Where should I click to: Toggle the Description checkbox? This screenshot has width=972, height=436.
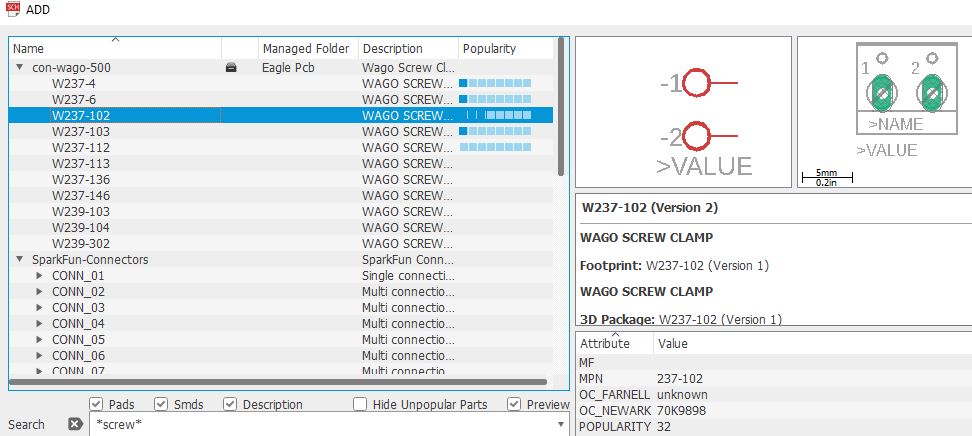[230, 404]
